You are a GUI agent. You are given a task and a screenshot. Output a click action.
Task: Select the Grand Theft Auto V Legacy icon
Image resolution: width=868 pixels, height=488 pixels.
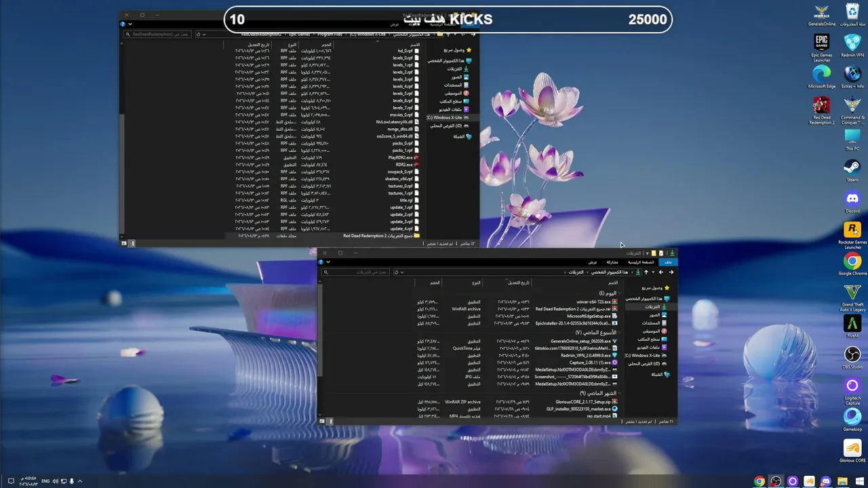852,298
